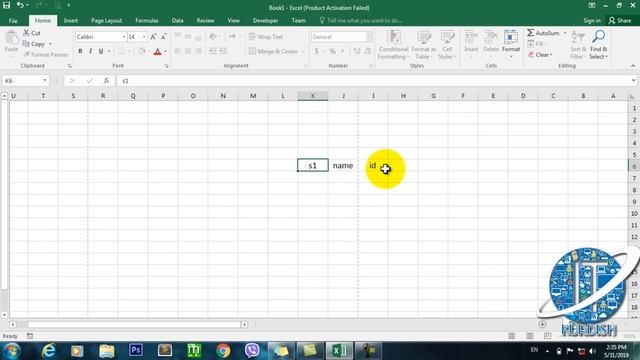Toggle Underline formatting
Screen dimensions: 640x360
(x=100, y=51)
